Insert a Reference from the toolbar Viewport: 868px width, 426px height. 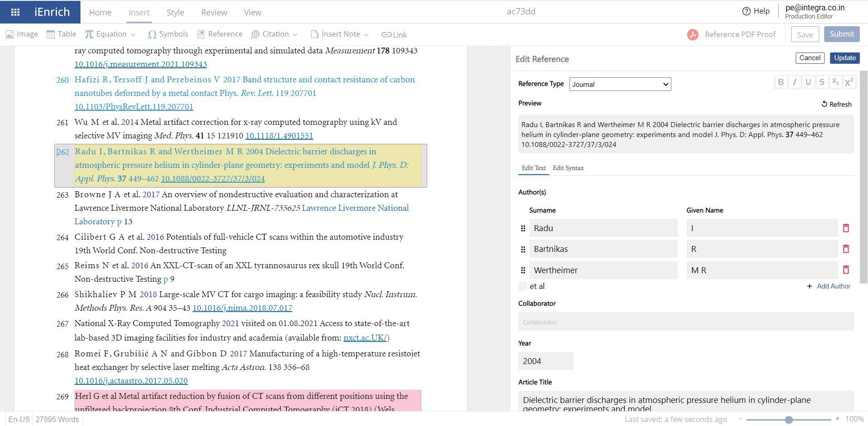[220, 34]
